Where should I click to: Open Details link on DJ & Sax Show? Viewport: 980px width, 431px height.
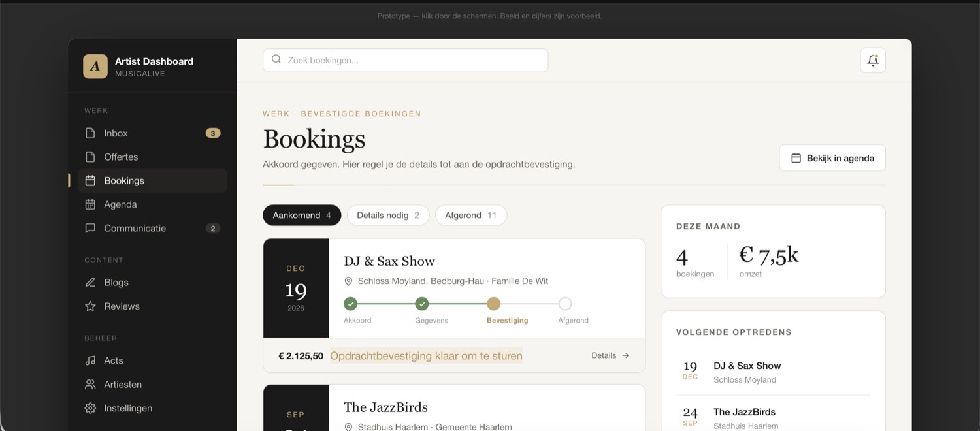(610, 355)
